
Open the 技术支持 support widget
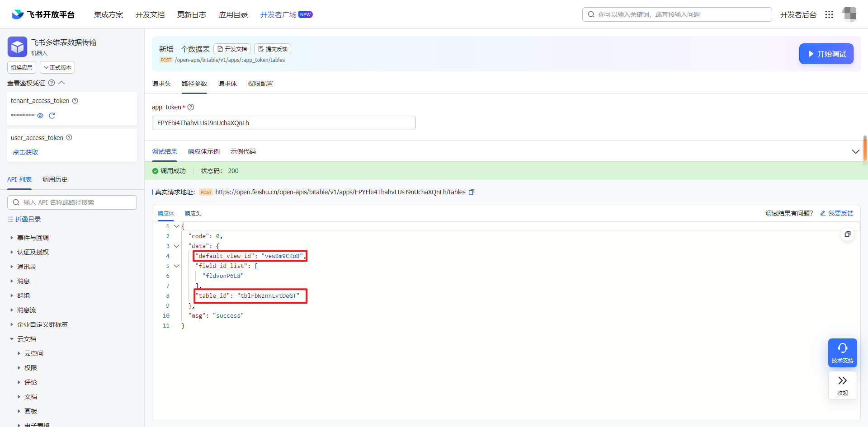(x=843, y=352)
